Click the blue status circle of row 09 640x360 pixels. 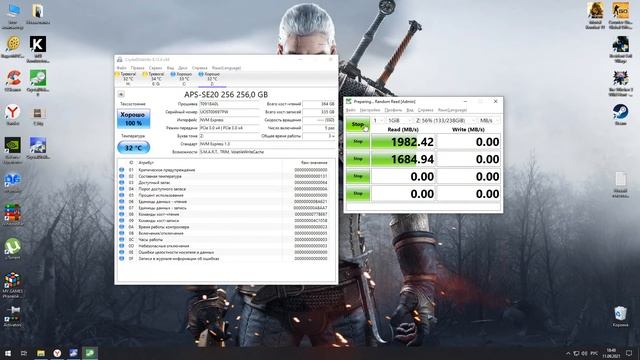(x=122, y=220)
